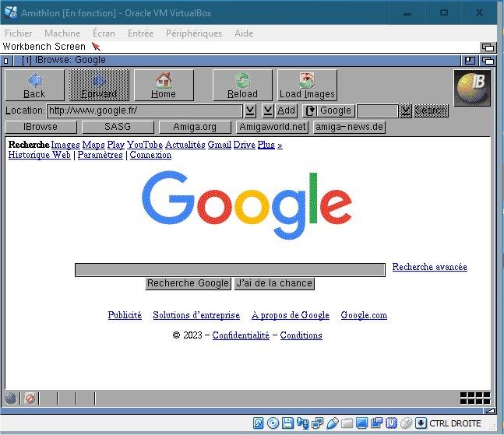Click the IBrowse window zoom gadget
Image resolution: width=504 pixels, height=435 pixels.
[x=470, y=61]
